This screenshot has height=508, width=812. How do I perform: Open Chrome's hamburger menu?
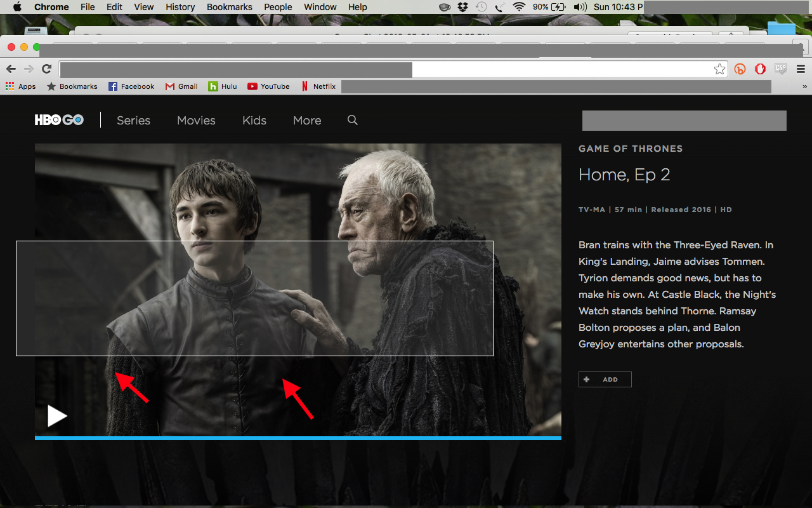(x=801, y=69)
